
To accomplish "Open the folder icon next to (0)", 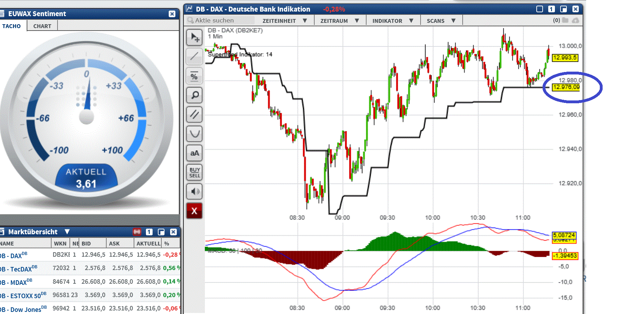I will click(x=565, y=20).
